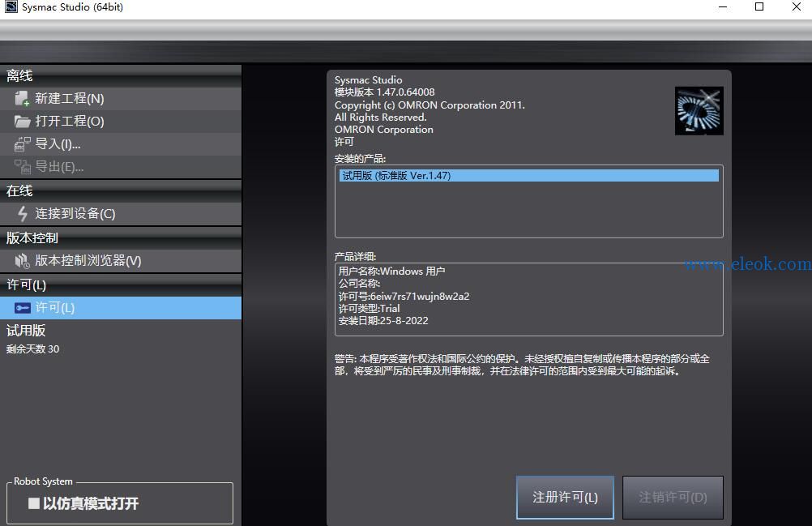Viewport: 812px width, 526px height.
Task: Click the New Project (新建工程) icon
Action: click(x=22, y=98)
